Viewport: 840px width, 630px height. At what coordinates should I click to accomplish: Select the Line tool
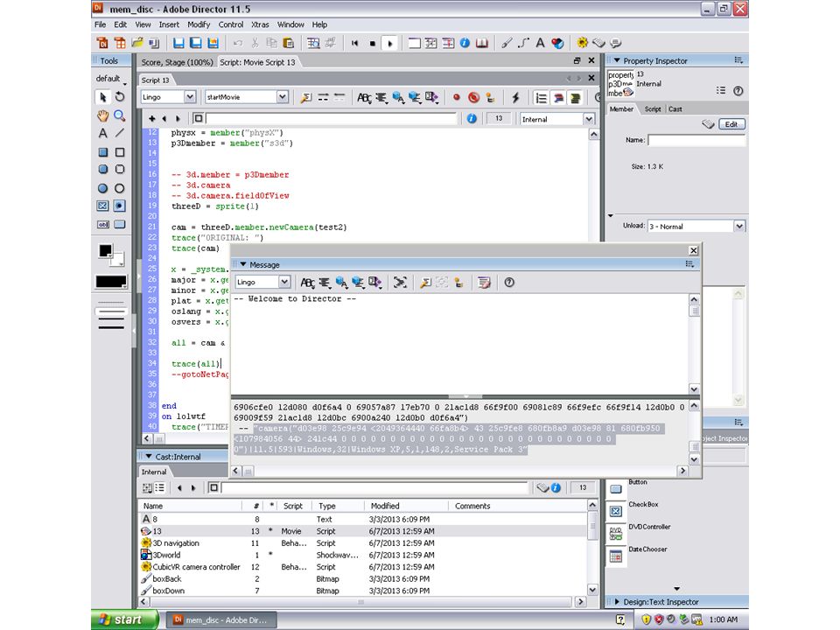[x=120, y=133]
